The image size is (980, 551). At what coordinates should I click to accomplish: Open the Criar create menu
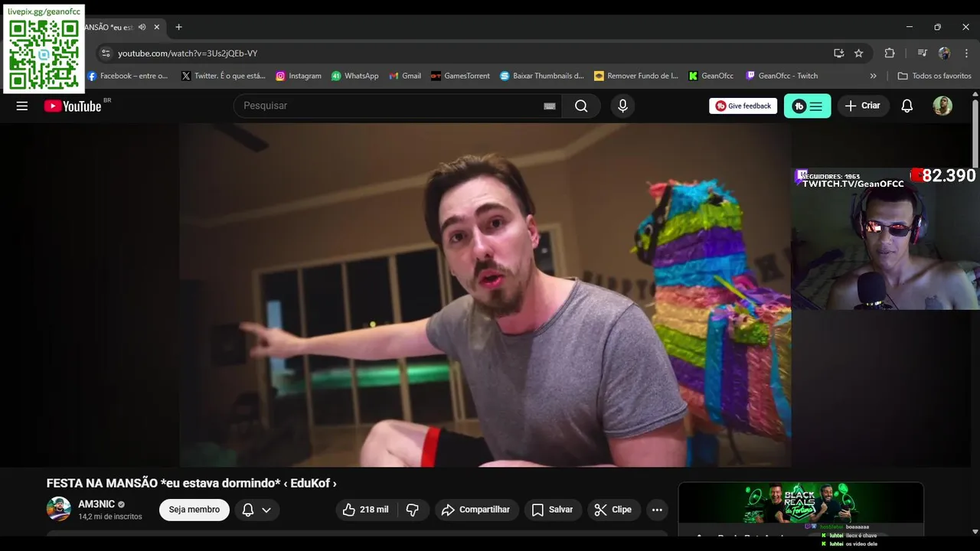click(x=863, y=106)
